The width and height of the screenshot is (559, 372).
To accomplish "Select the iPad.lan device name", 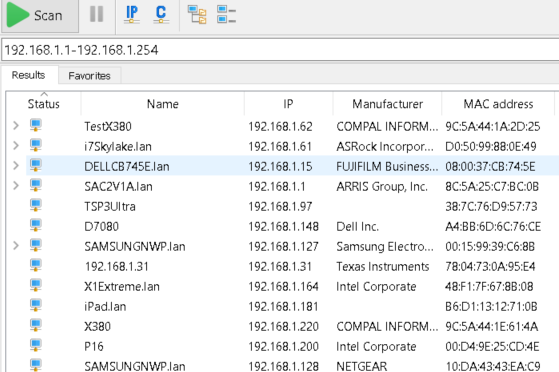I will pyautogui.click(x=105, y=306).
